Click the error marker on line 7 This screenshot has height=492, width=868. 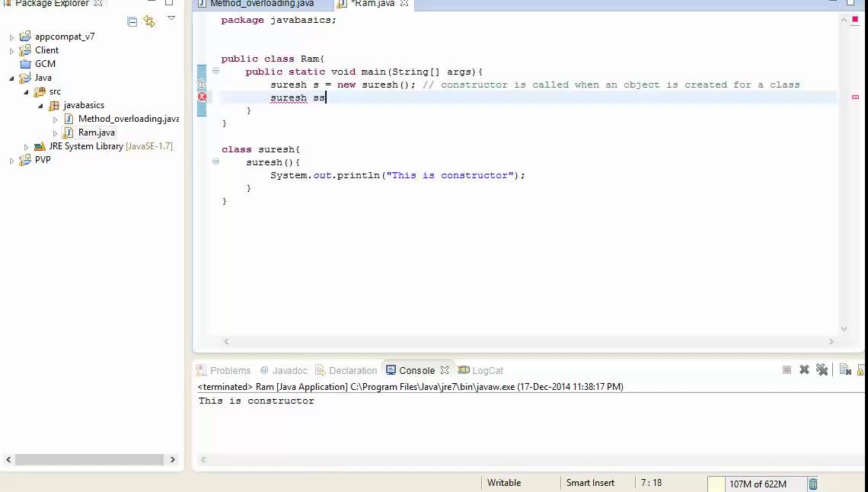(x=202, y=97)
